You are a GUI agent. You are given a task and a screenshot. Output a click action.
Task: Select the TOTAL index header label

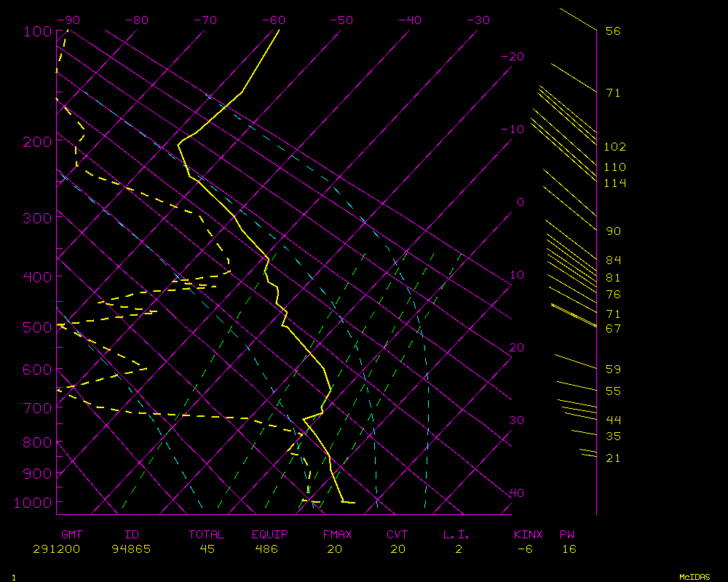[207, 535]
